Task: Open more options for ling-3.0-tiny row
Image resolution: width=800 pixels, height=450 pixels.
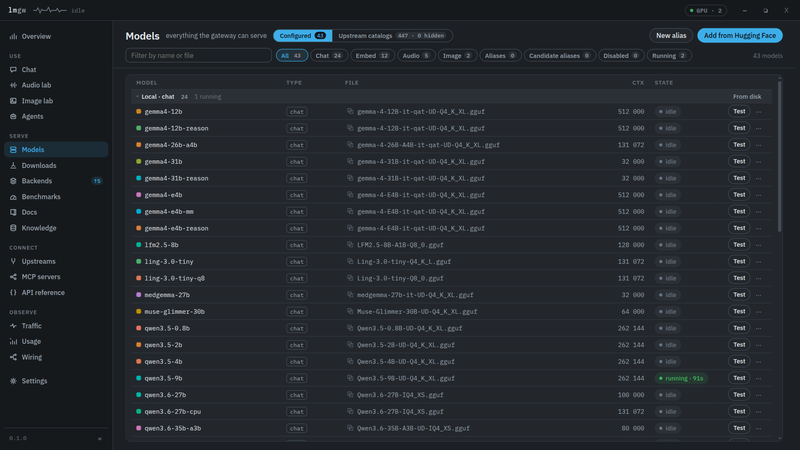Action: coord(759,262)
